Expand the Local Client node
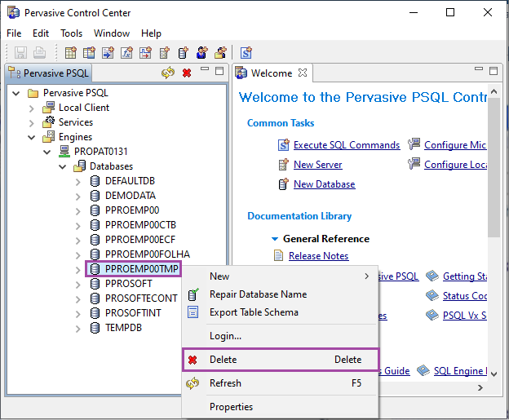The height and width of the screenshot is (420, 509). 33,108
